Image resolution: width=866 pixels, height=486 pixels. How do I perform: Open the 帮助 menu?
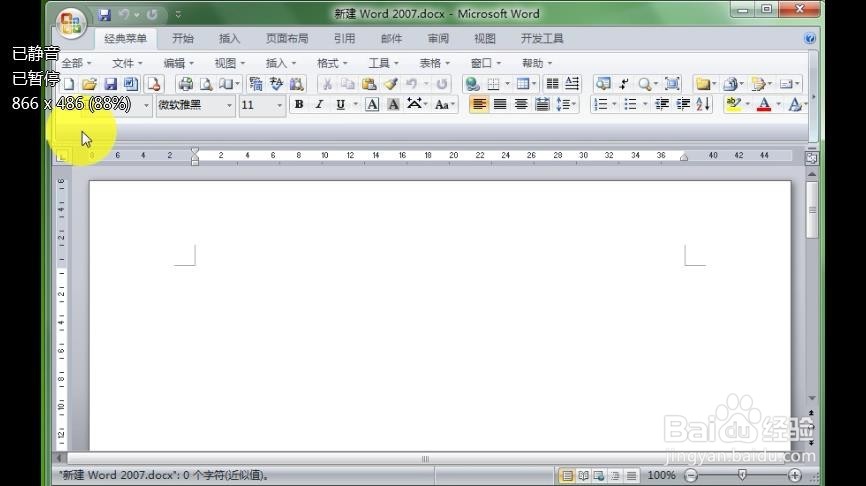click(x=537, y=64)
